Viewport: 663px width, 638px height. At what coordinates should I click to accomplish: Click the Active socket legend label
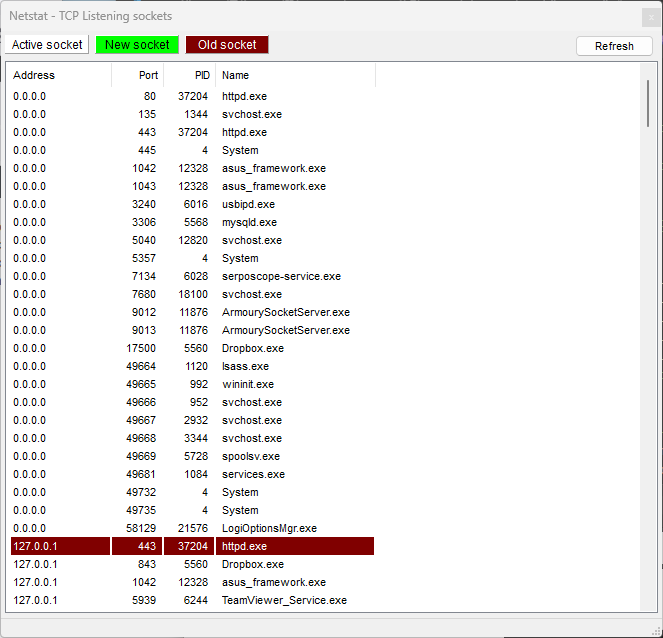[x=47, y=44]
